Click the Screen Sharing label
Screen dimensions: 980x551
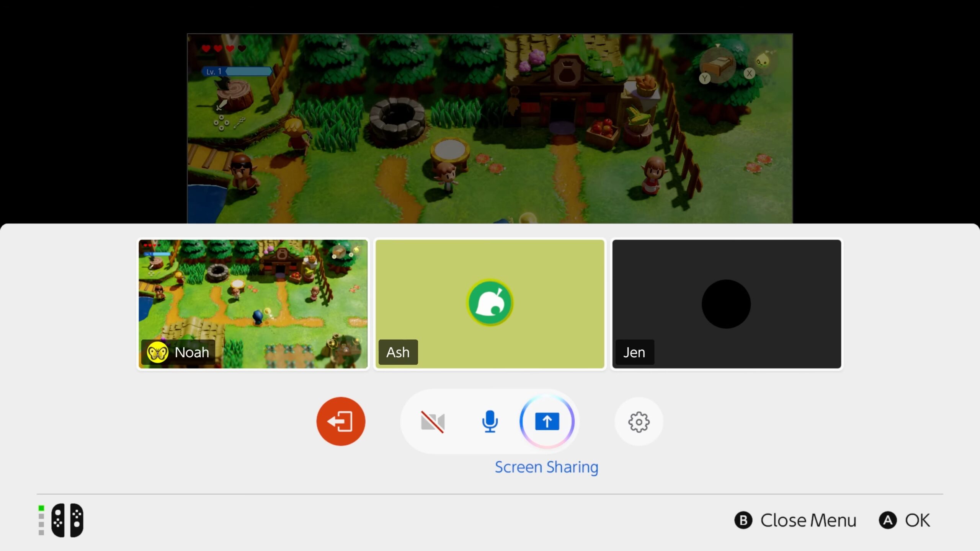(x=547, y=467)
